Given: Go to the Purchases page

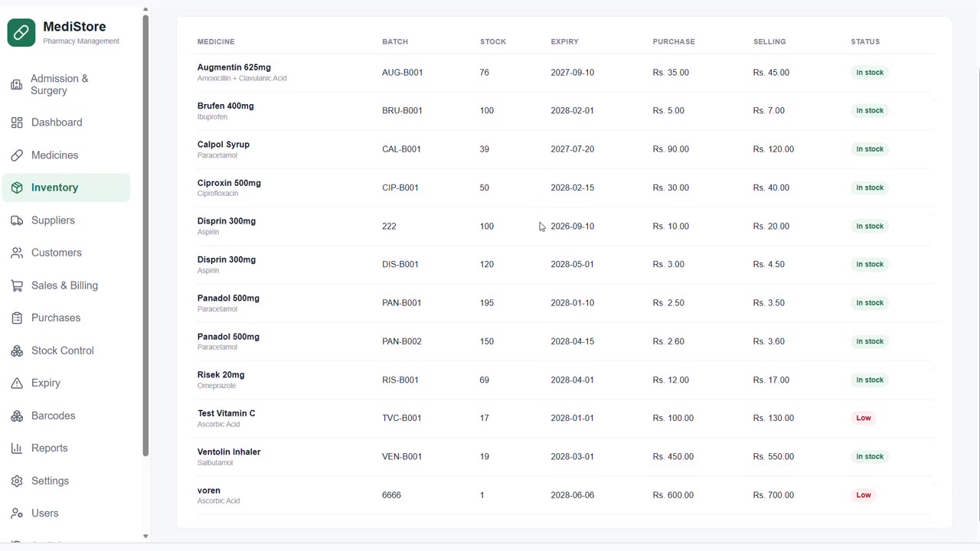Looking at the screenshot, I should coord(67,318).
